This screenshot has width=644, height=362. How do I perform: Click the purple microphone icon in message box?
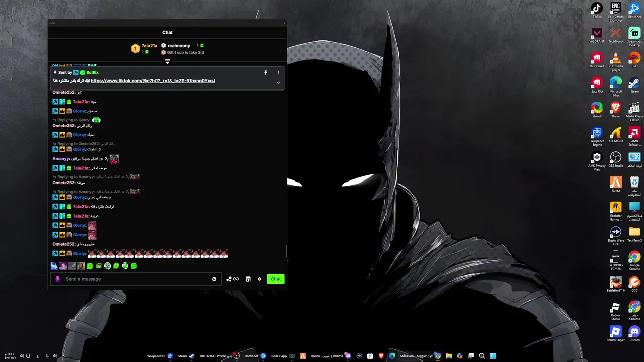[x=57, y=279]
